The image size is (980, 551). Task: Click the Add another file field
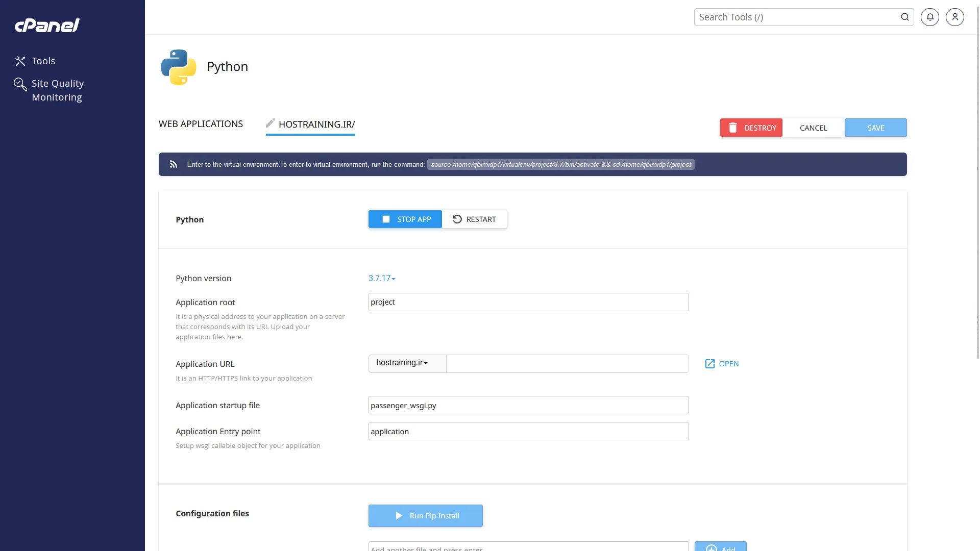point(528,546)
